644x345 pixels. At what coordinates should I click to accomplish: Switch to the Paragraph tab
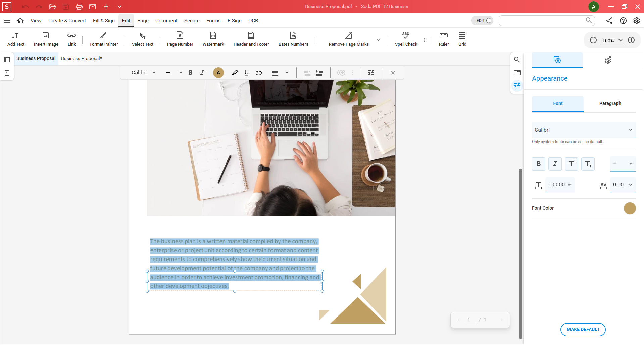(x=610, y=104)
